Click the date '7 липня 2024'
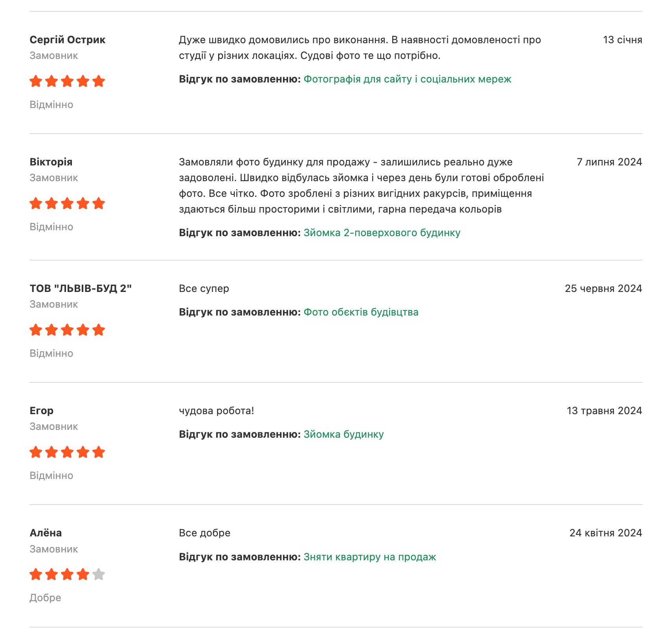The image size is (672, 635). tap(609, 162)
